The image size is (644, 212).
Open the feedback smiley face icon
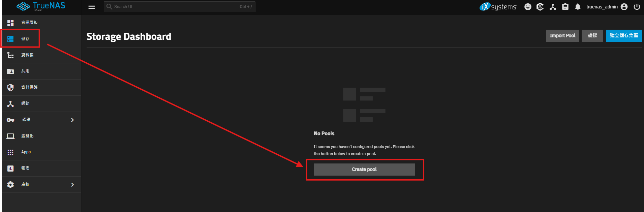click(528, 7)
